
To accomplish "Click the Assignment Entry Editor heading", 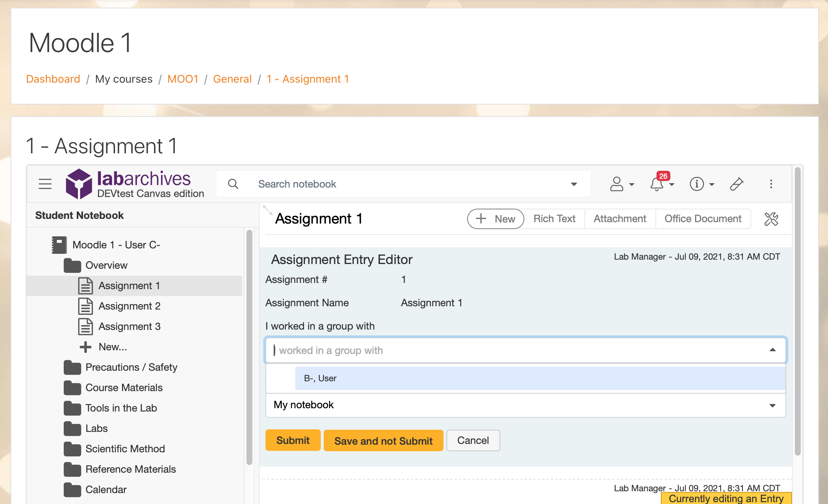I will [x=342, y=260].
